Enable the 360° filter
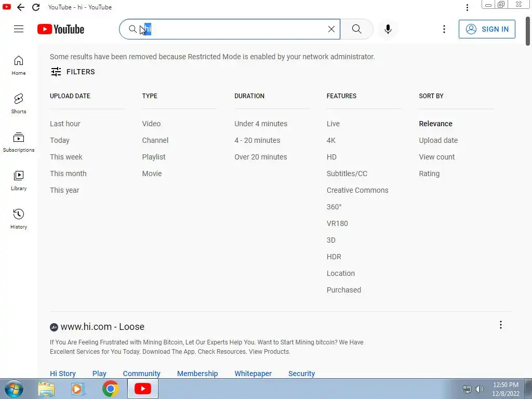The width and height of the screenshot is (532, 399). (334, 207)
